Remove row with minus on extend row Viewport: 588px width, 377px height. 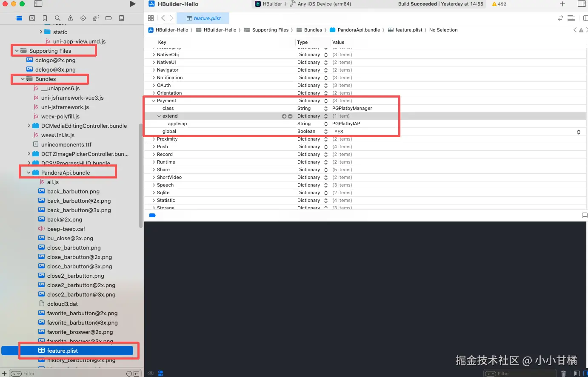[x=290, y=116]
